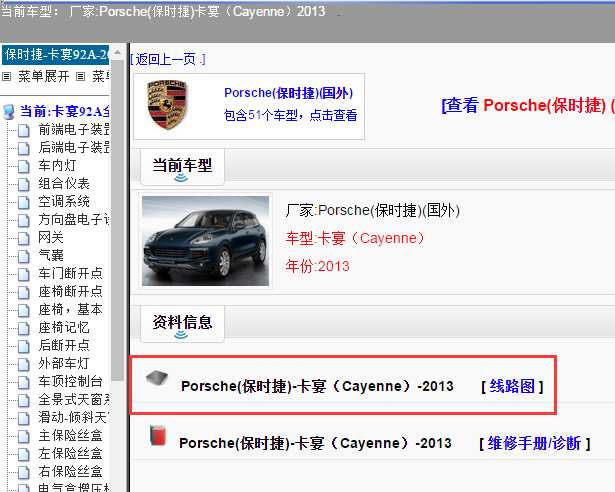The height and width of the screenshot is (492, 615).
Task: Open the 全景式天窗 tree item
Action: (x=74, y=400)
